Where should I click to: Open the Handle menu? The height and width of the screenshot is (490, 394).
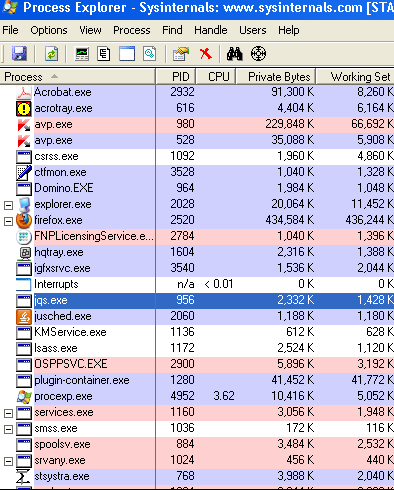click(211, 30)
